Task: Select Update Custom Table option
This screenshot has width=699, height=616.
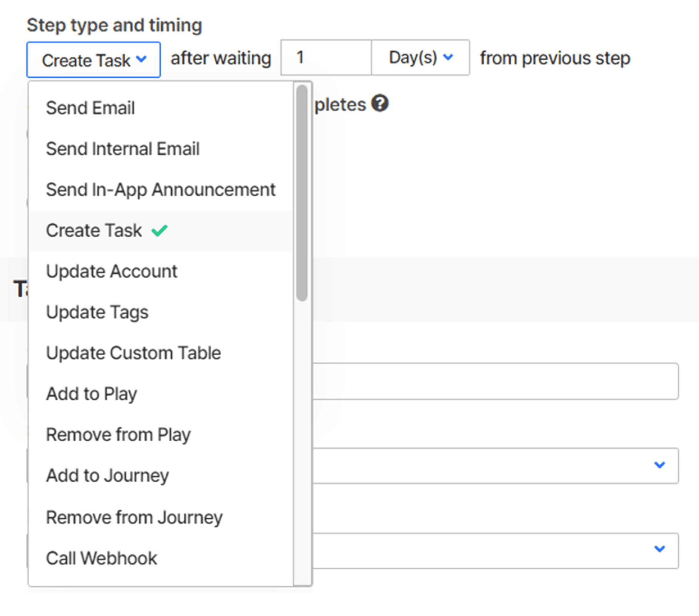Action: tap(133, 353)
